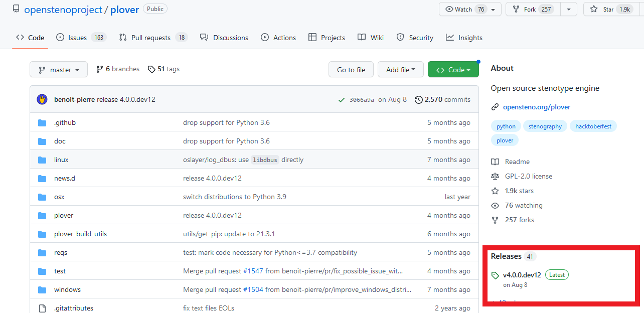
Task: Open pull request #1504 link
Action: pos(253,289)
